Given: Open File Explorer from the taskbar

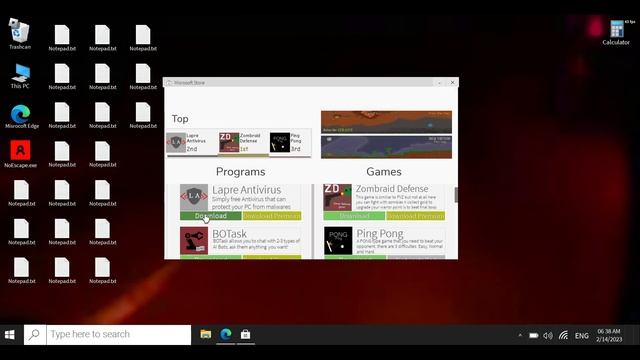Looking at the screenshot, I should click(206, 335).
